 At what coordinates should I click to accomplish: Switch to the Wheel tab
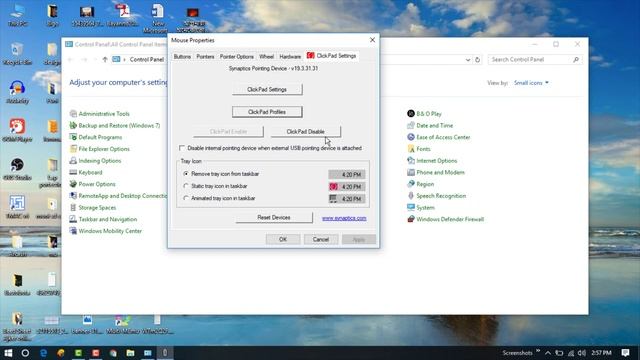point(267,57)
